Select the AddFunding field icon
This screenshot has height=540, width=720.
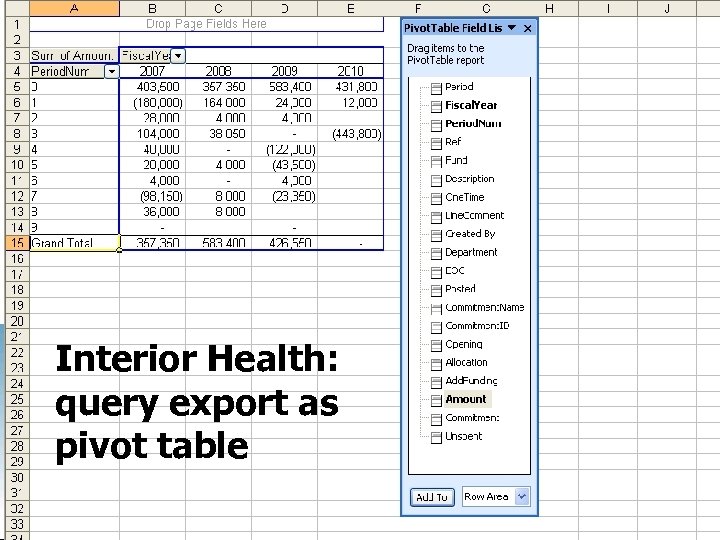[x=436, y=382]
